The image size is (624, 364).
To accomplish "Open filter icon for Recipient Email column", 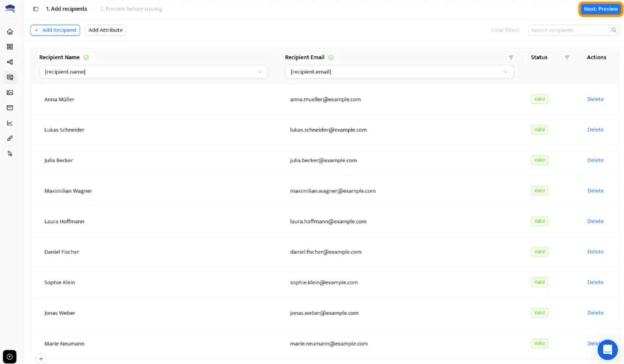I will click(511, 58).
